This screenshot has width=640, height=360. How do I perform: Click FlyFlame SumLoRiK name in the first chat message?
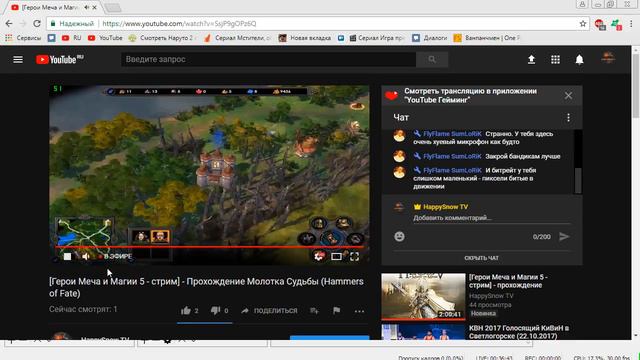click(x=452, y=134)
